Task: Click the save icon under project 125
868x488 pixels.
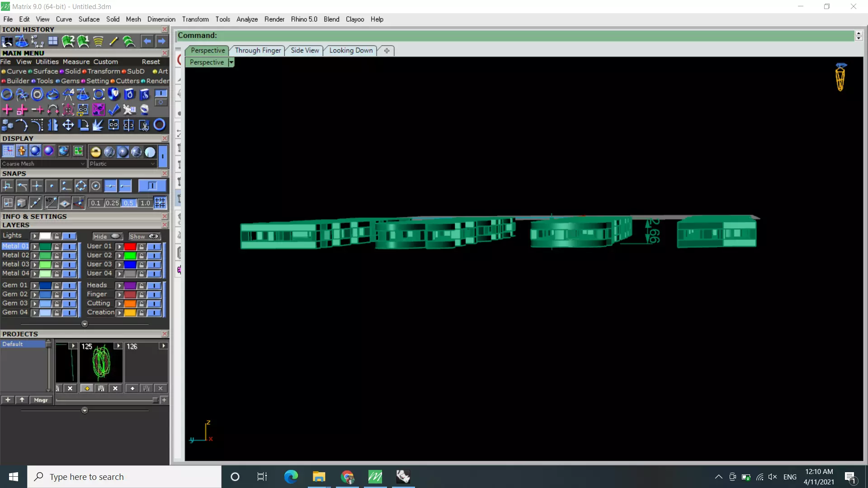Action: 101,388
